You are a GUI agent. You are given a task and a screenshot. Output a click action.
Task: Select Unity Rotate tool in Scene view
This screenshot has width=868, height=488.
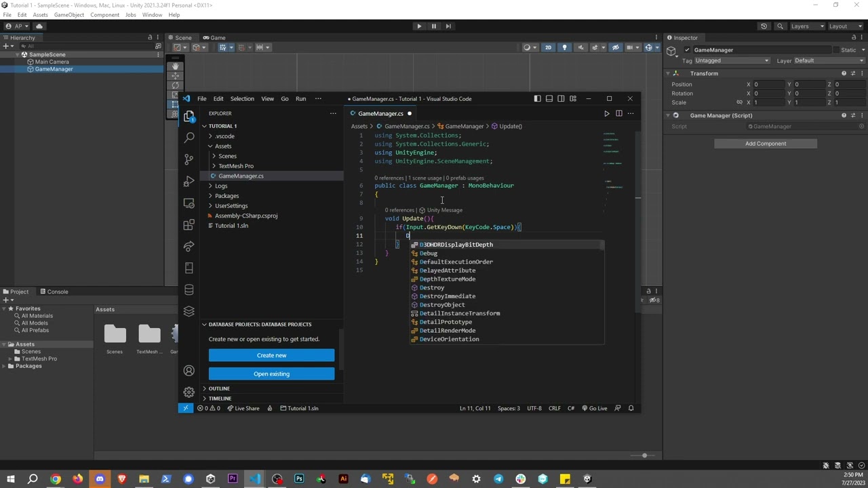coord(176,85)
